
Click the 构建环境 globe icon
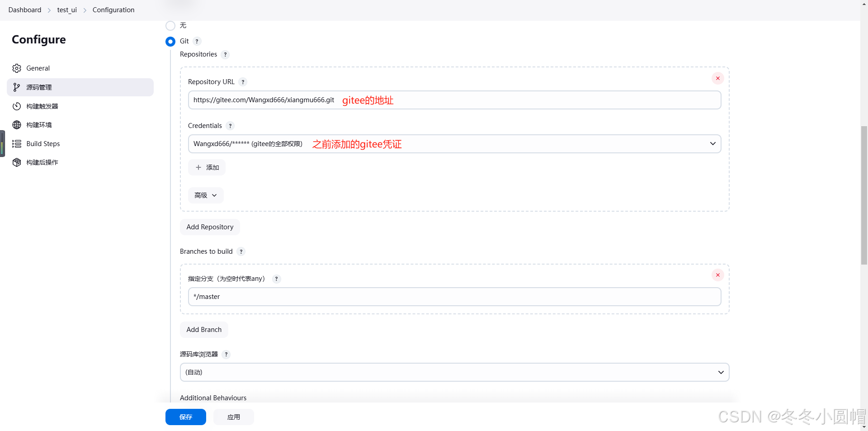(17, 125)
